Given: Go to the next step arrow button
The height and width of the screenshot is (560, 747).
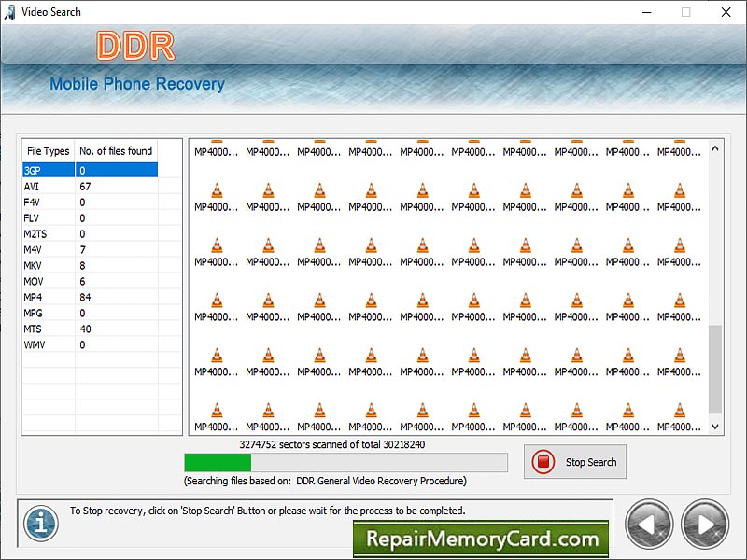Looking at the screenshot, I should (705, 525).
